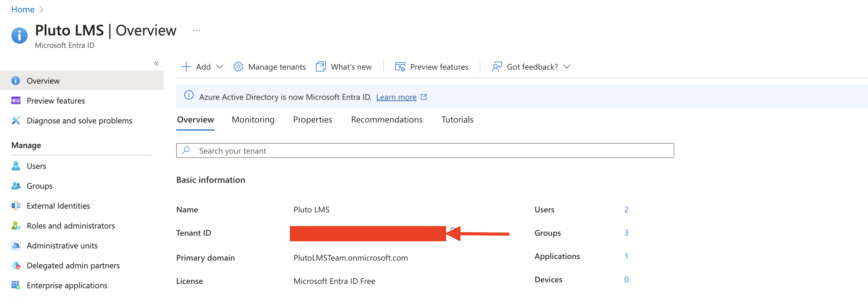The height and width of the screenshot is (301, 868).
Task: Click the Administrative units icon
Action: [x=16, y=245]
